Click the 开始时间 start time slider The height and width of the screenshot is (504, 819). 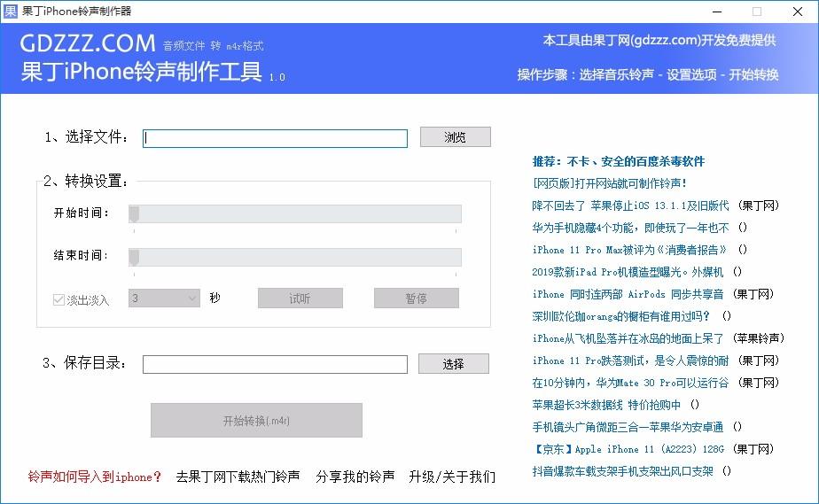(x=294, y=214)
